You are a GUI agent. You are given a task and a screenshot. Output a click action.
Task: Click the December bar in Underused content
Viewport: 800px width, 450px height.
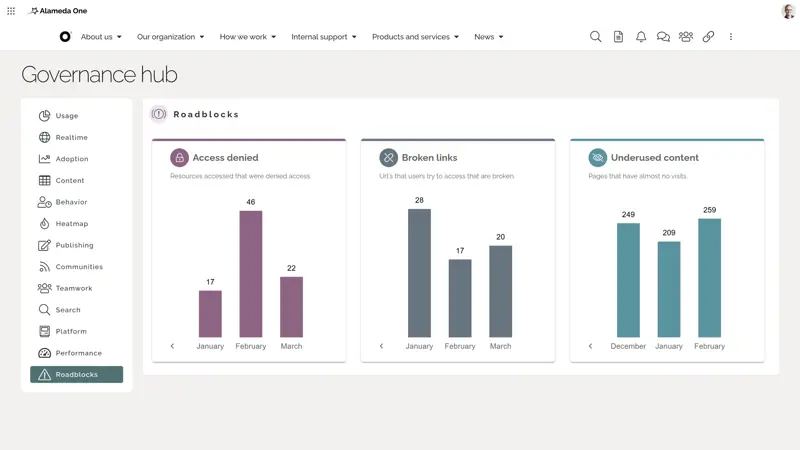point(628,280)
